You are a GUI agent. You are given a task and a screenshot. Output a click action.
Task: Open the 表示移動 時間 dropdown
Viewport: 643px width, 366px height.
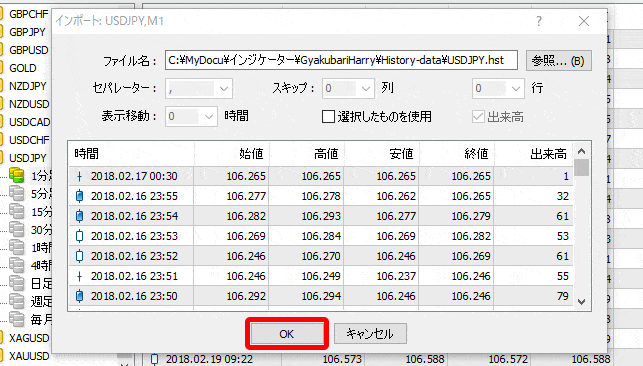point(191,117)
